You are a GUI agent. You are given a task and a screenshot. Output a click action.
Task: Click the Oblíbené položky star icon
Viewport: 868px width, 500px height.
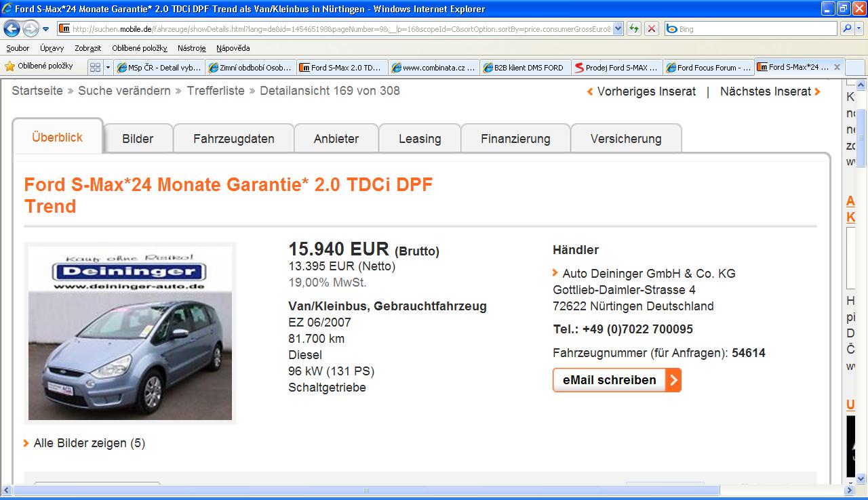click(9, 66)
